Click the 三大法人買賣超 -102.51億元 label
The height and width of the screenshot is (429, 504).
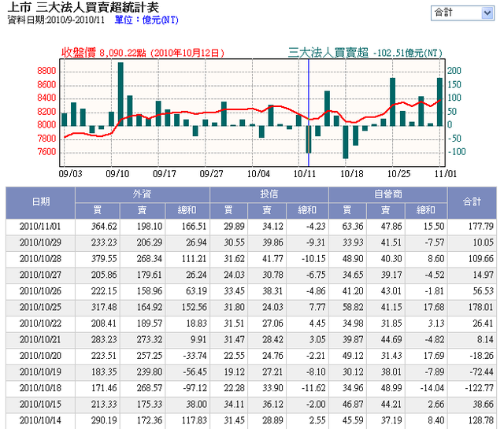tap(365, 53)
